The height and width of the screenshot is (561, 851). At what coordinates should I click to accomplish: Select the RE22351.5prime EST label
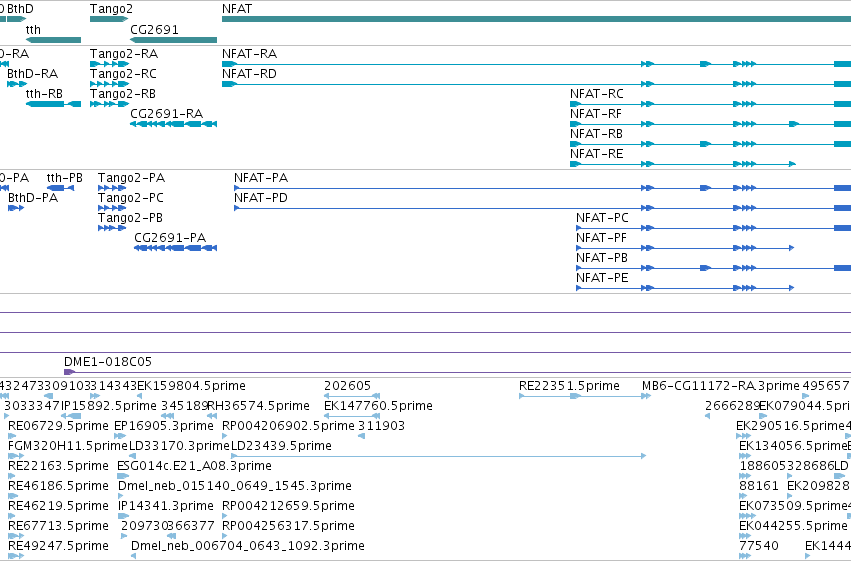(x=569, y=386)
